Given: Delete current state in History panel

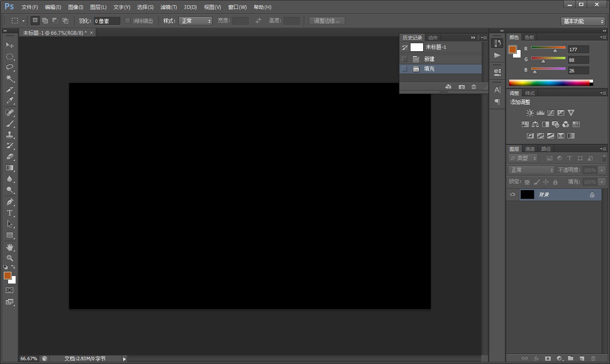Looking at the screenshot, I should [x=474, y=87].
